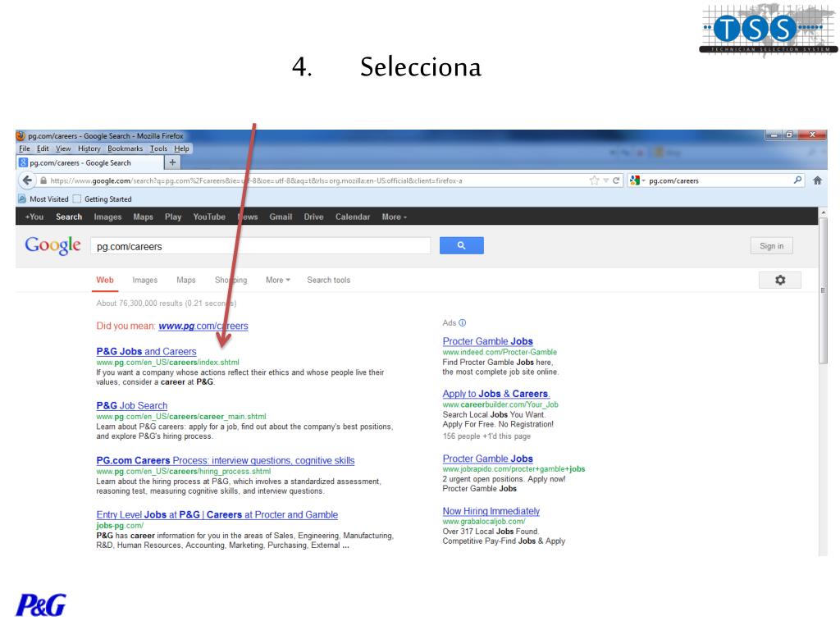
Task: Click +You in the Google bar
Action: coord(34,217)
